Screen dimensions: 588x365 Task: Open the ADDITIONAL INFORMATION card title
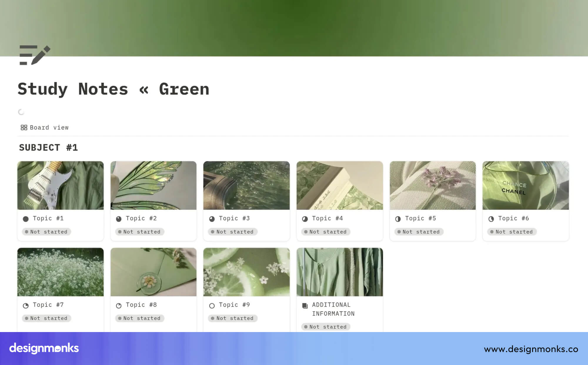pos(333,309)
